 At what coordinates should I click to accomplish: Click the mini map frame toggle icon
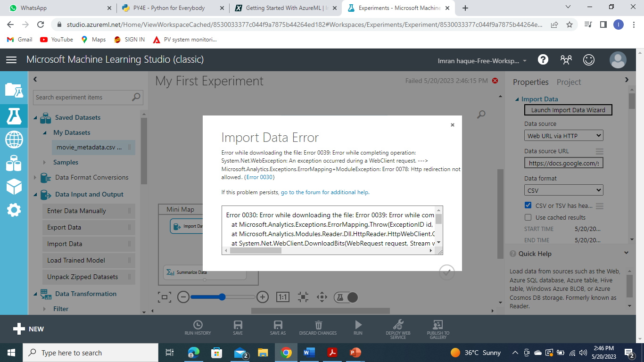164,297
